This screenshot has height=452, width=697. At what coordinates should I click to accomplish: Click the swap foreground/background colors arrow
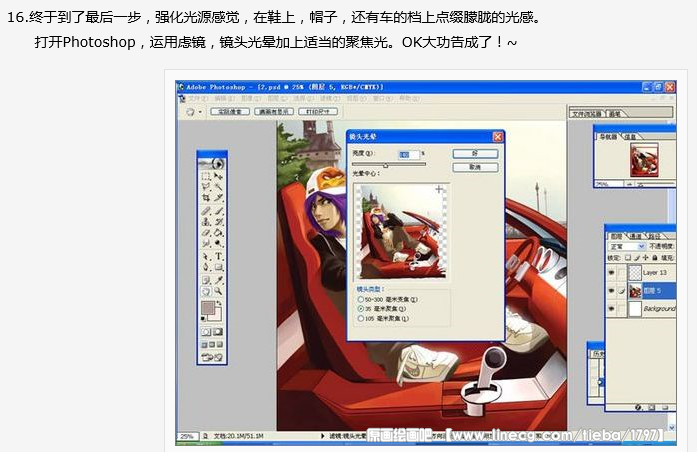220,303
